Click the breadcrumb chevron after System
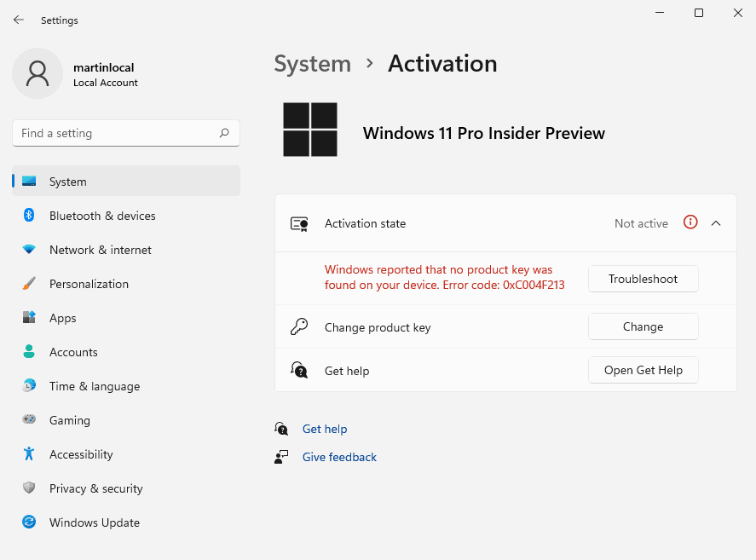The image size is (756, 560). tap(369, 63)
